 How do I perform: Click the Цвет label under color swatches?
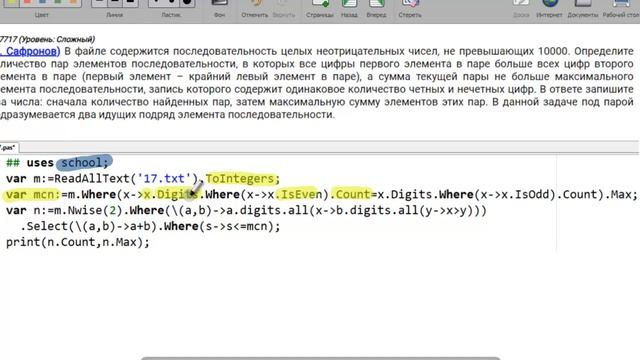(42, 15)
